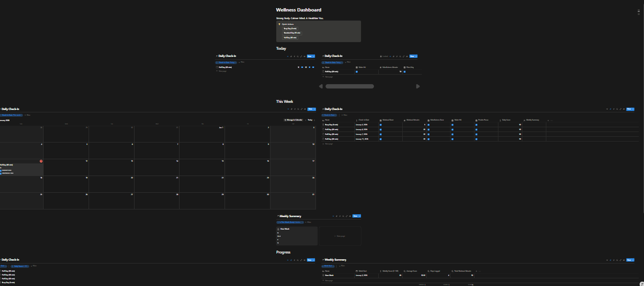Image resolution: width=644 pixels, height=286 pixels.
Task: Toggle Water Hit checkbox in Today's Full Day row
Action: coord(357,72)
